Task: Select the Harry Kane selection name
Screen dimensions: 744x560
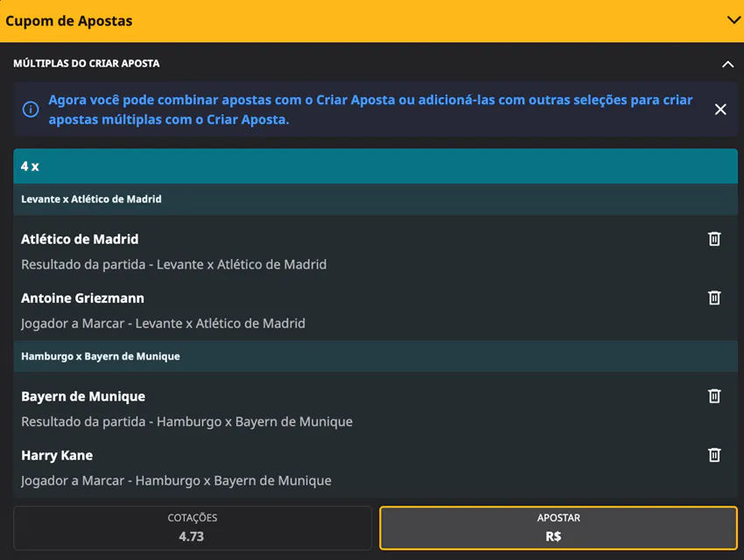Action: tap(57, 455)
